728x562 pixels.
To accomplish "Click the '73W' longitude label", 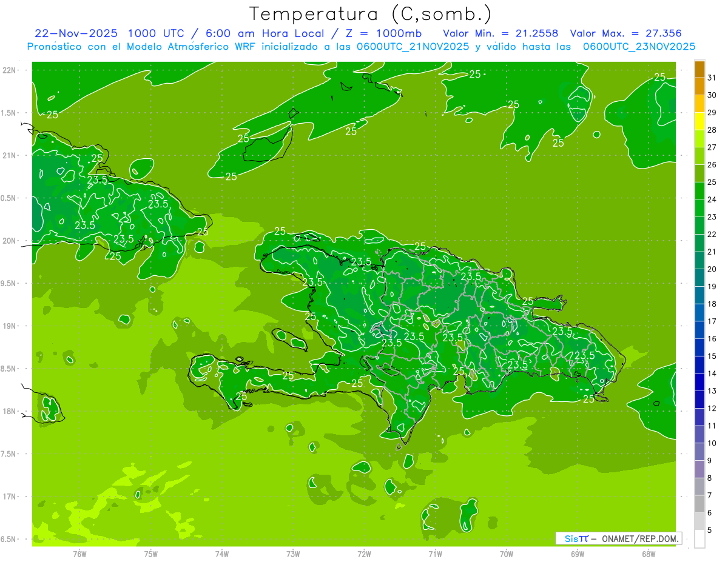I will (293, 554).
